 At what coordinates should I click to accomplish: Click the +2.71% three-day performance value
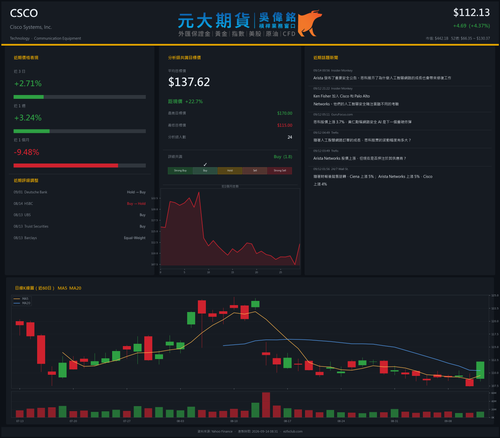point(28,83)
